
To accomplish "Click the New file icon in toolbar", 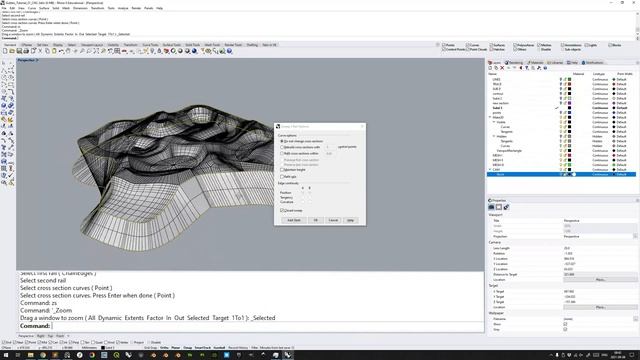I will coord(5,51).
